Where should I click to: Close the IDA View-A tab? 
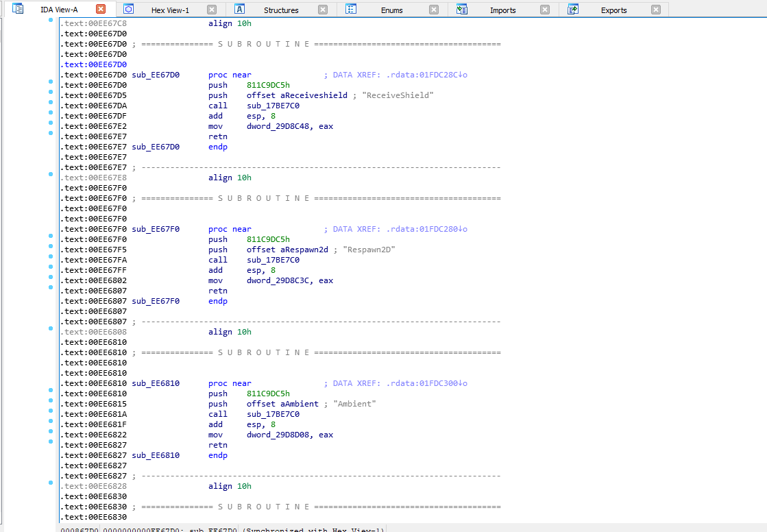coord(101,9)
